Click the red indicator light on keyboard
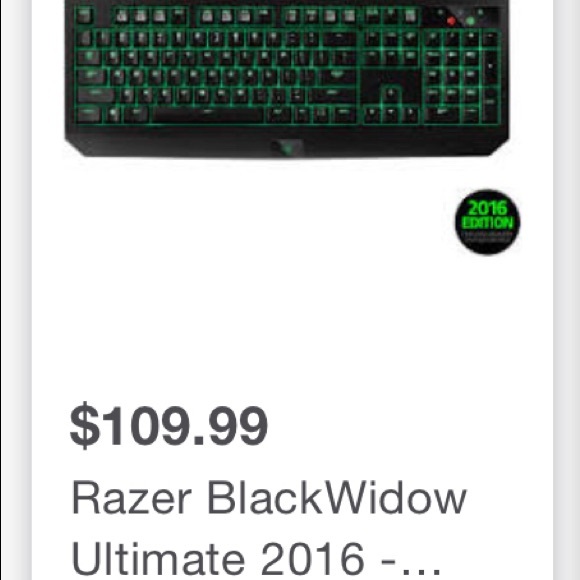The height and width of the screenshot is (580, 580). pyautogui.click(x=451, y=21)
